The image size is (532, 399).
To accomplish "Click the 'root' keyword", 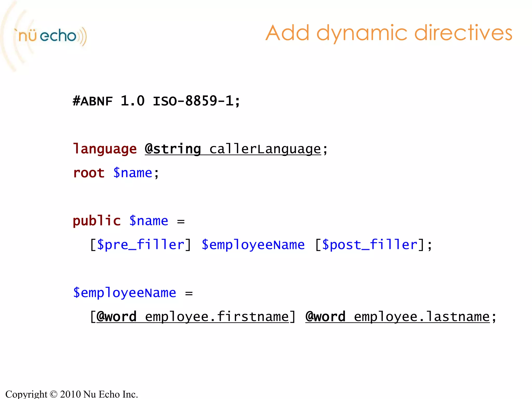I will coord(89,173).
